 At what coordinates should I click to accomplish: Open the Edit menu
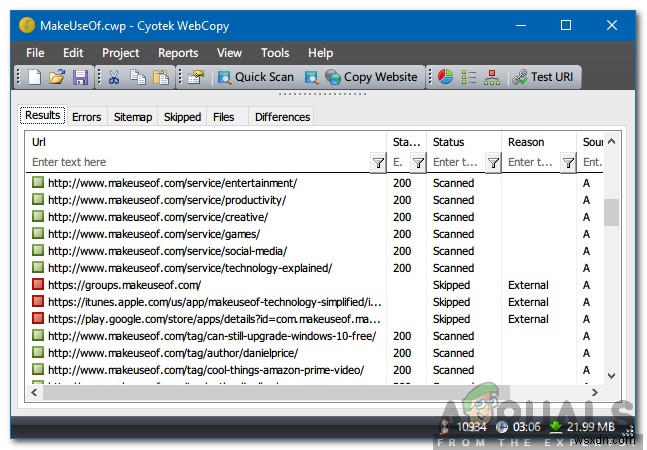(73, 53)
